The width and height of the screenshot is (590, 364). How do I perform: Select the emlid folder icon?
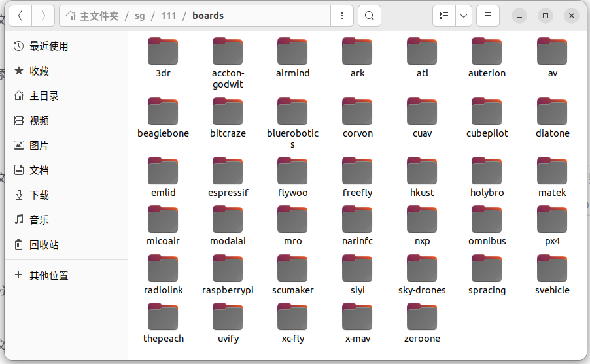[163, 171]
